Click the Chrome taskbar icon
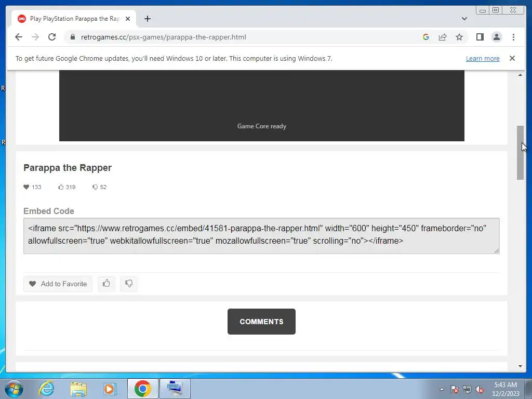 click(x=142, y=389)
